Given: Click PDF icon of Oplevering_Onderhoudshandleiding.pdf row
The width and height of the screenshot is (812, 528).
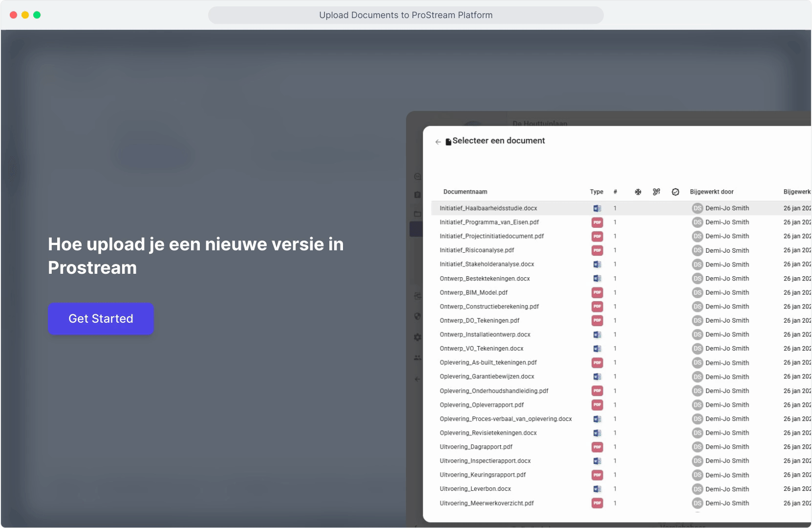Looking at the screenshot, I should pyautogui.click(x=597, y=391).
